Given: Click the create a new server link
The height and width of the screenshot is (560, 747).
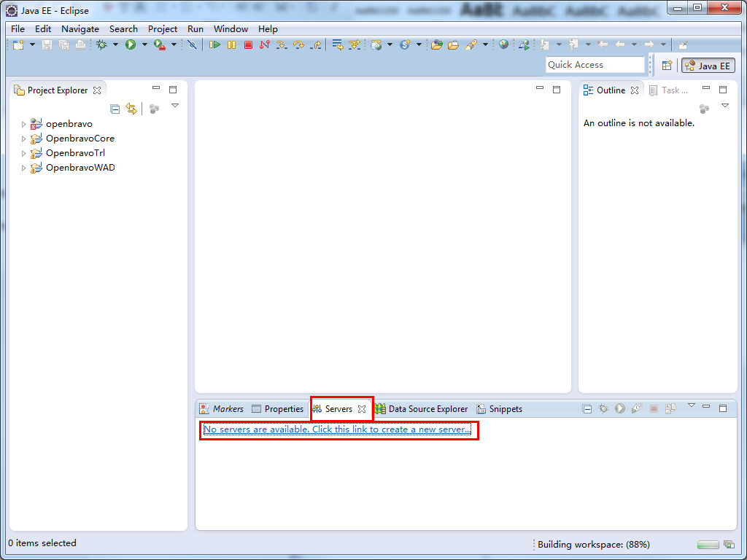Looking at the screenshot, I should pyautogui.click(x=337, y=429).
